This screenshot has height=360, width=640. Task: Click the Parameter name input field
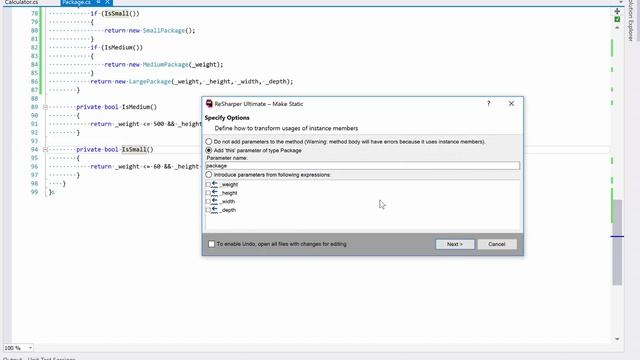click(x=362, y=166)
